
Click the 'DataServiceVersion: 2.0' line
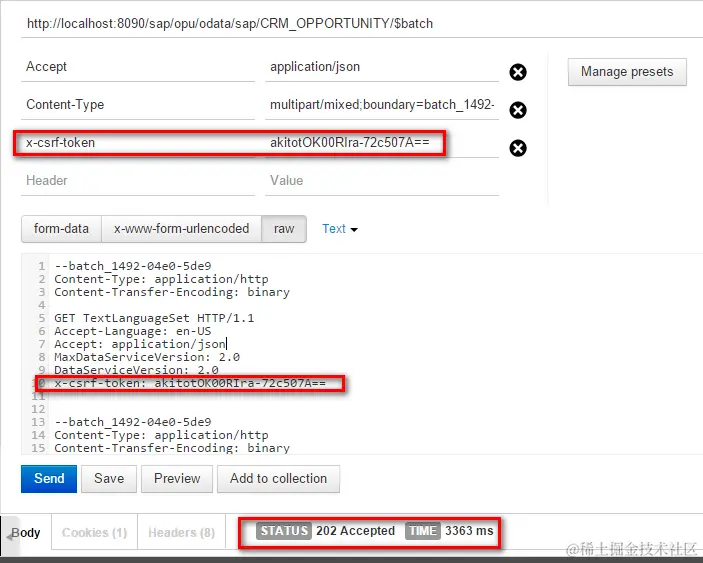coord(136,370)
